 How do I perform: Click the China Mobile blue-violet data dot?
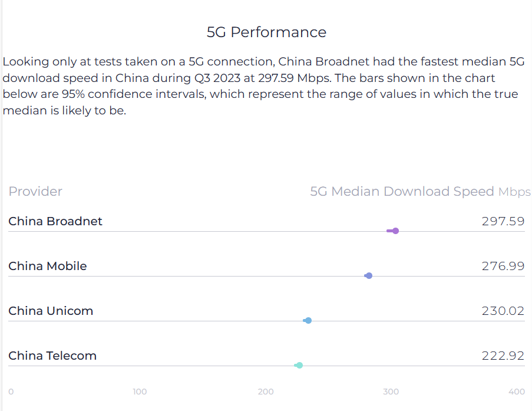click(x=369, y=276)
